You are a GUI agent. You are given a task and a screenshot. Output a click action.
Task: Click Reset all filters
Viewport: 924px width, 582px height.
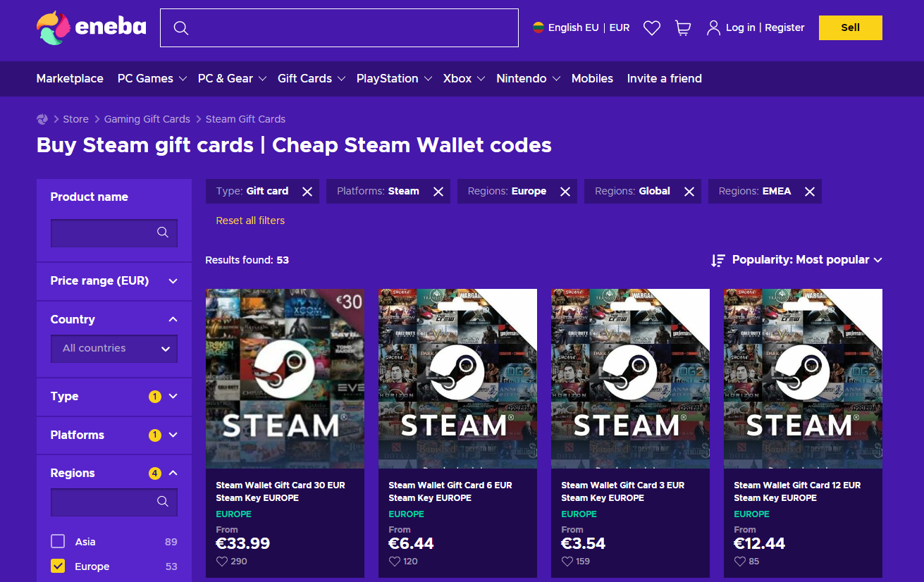pos(250,221)
